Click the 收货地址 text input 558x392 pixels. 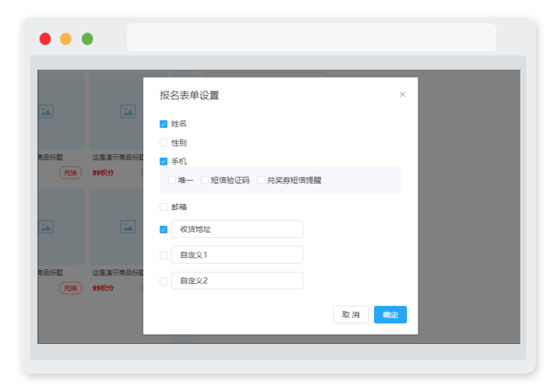[237, 229]
